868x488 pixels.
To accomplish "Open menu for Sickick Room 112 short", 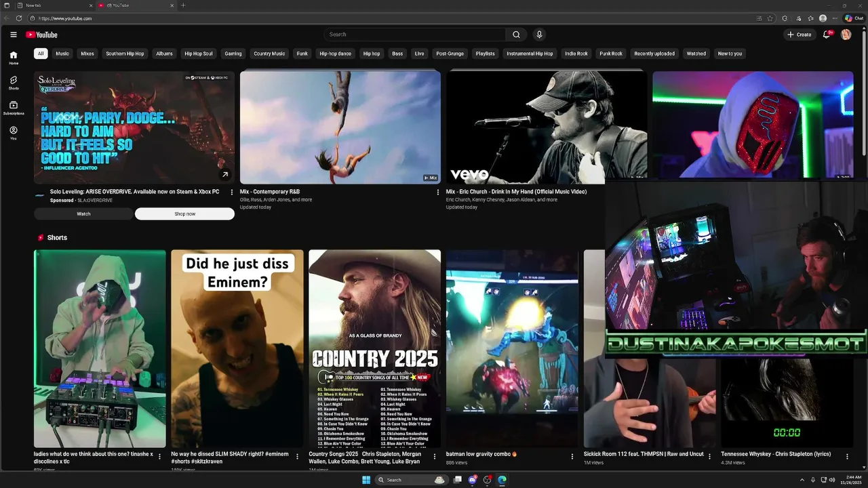I will 709,457.
